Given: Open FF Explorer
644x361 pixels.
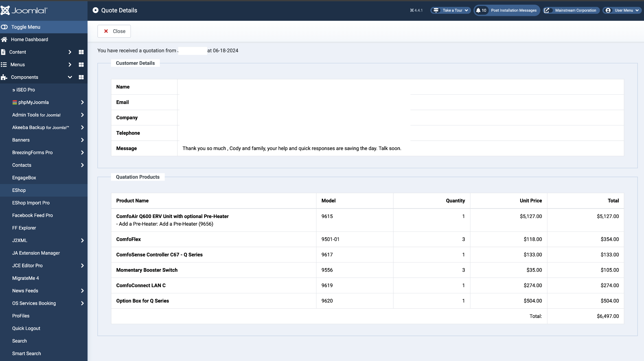Looking at the screenshot, I should (24, 228).
